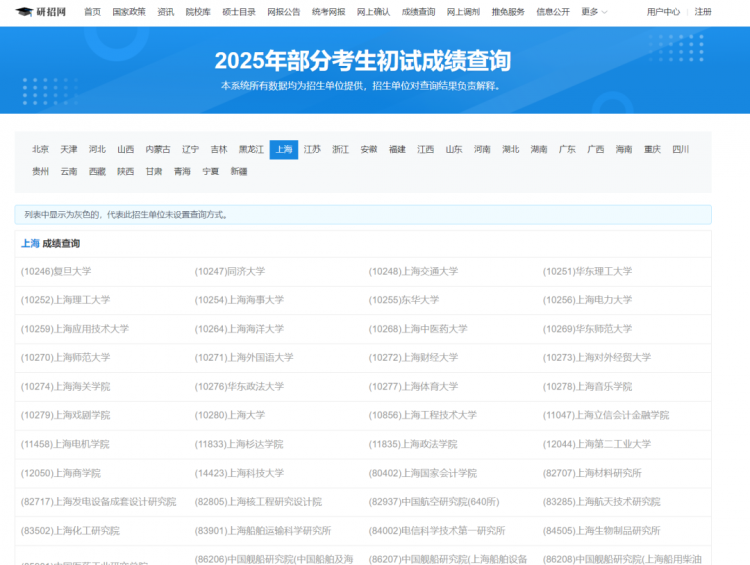Select (10269)华东师范大学 entry
This screenshot has width=750, height=565.
click(587, 329)
